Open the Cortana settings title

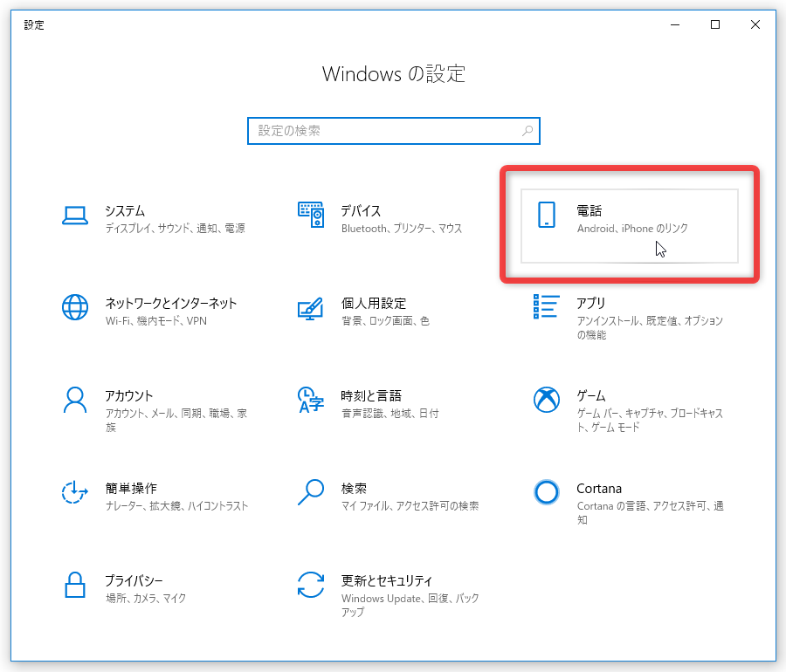point(599,488)
